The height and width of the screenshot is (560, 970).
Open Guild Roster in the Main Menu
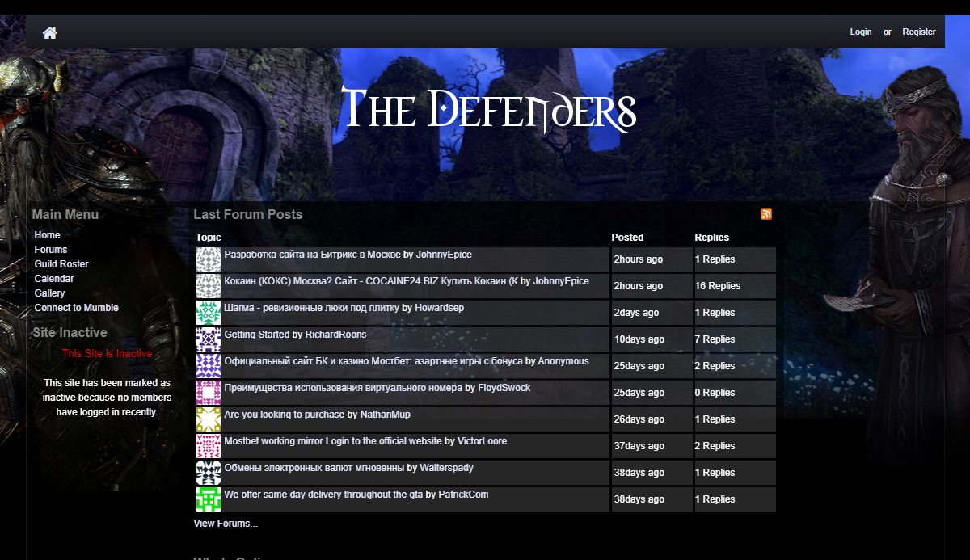click(61, 264)
